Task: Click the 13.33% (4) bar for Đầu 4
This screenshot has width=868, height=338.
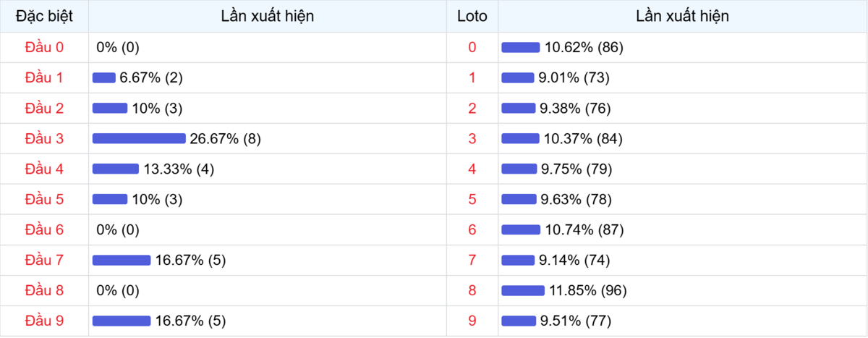Action: point(116,169)
